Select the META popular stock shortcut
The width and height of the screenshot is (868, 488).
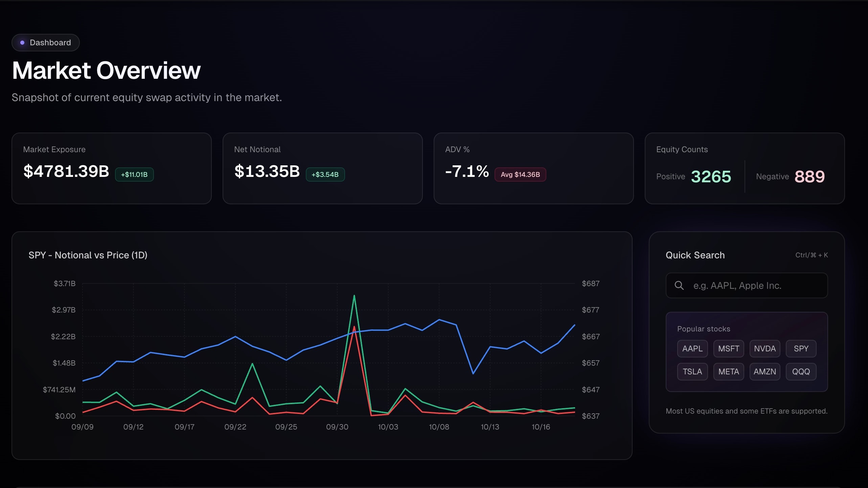click(729, 371)
